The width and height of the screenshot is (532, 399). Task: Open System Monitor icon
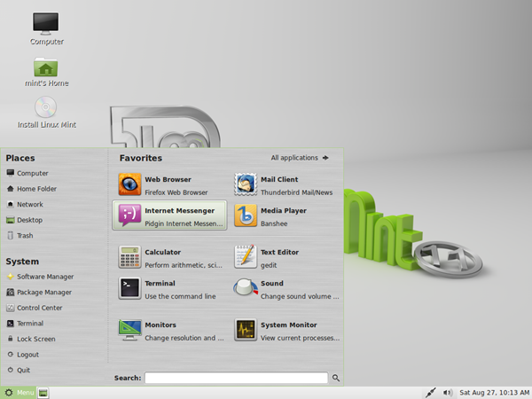pos(246,330)
